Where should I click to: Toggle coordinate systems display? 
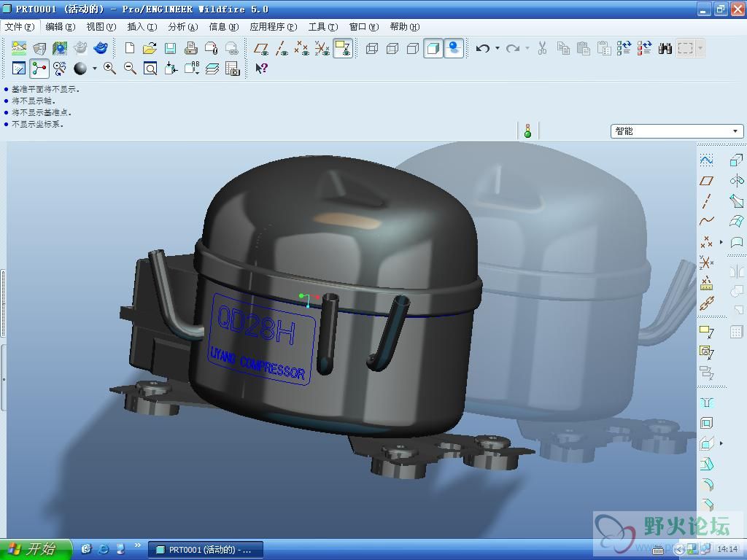pos(322,48)
